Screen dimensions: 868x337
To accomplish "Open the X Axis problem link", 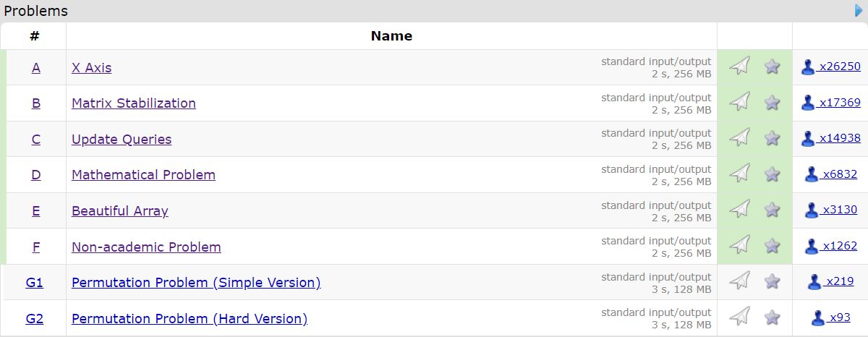I will coord(91,68).
